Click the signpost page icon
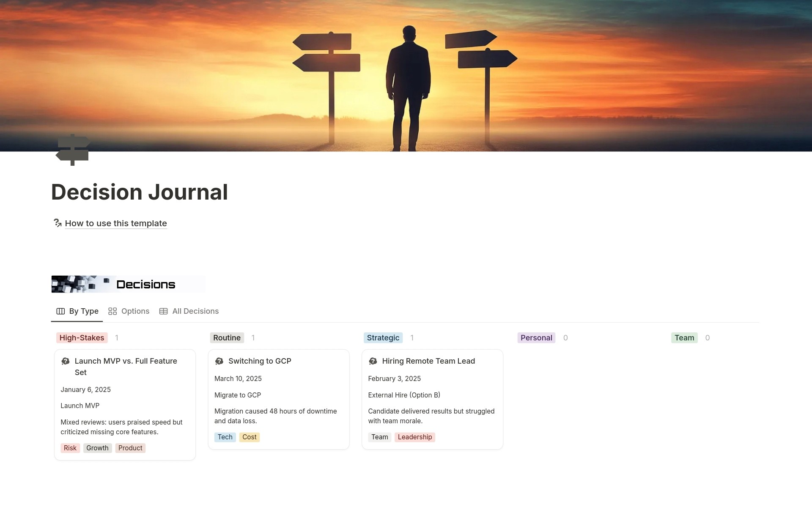The height and width of the screenshot is (507, 812). point(73,150)
